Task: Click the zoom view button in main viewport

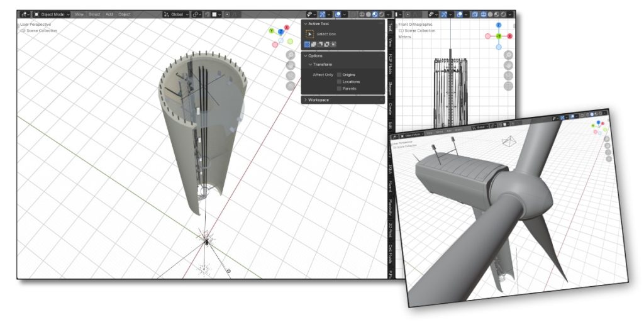Action: pos(291,55)
